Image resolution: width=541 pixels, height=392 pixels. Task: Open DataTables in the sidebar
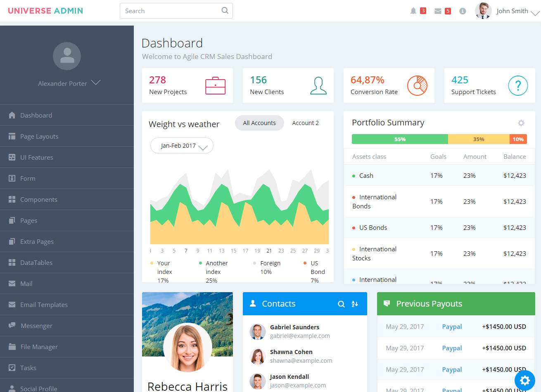tap(36, 263)
